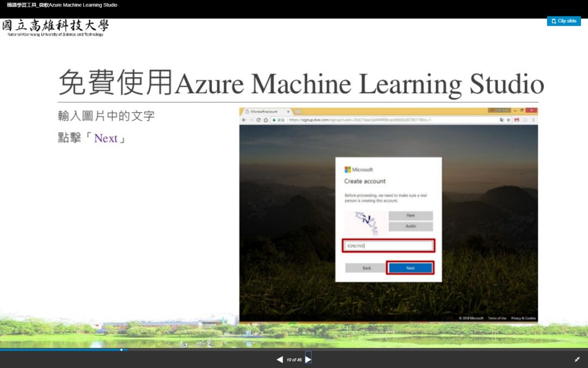Viewport: 588px width, 368px height.
Task: Click the 10 of 46 slide counter
Action: 294,360
